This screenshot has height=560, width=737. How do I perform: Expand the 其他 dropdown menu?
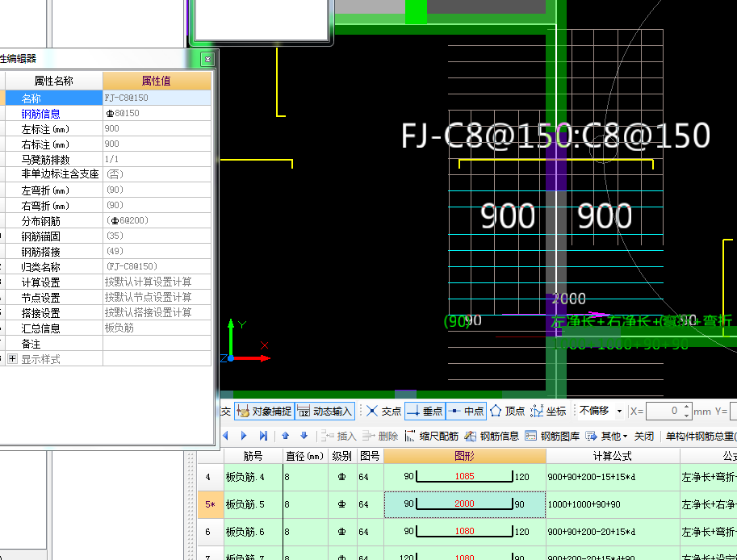[607, 436]
